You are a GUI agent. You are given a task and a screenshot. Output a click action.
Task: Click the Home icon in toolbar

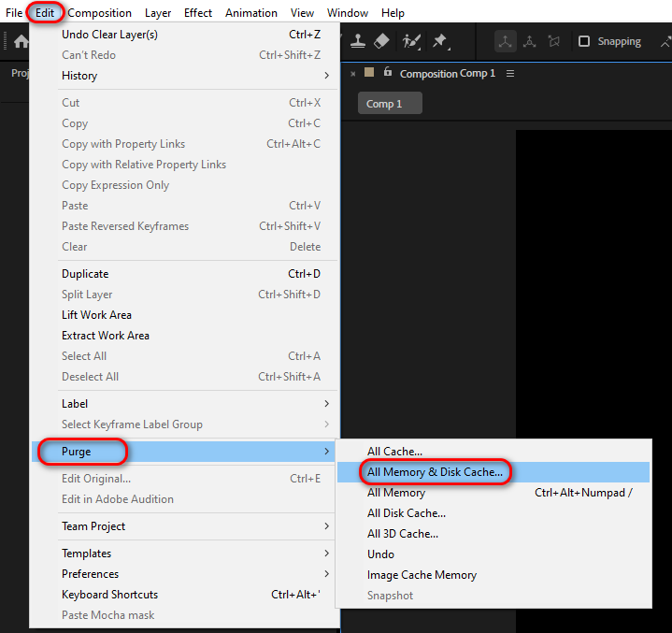click(21, 41)
